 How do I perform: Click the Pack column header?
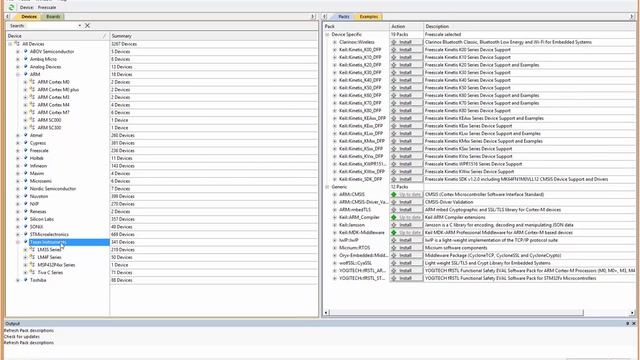[x=356, y=26]
